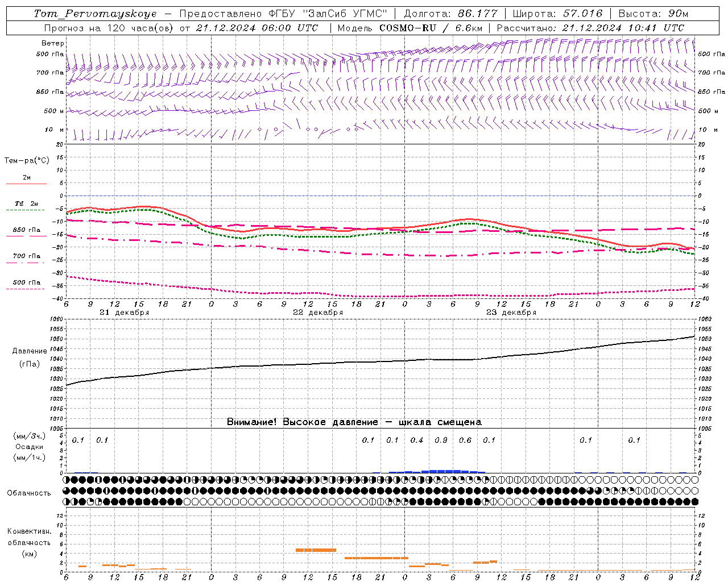Viewport: 728px width, 582px height.
Task: Click the "Осадки" precipitation label
Action: point(28,447)
